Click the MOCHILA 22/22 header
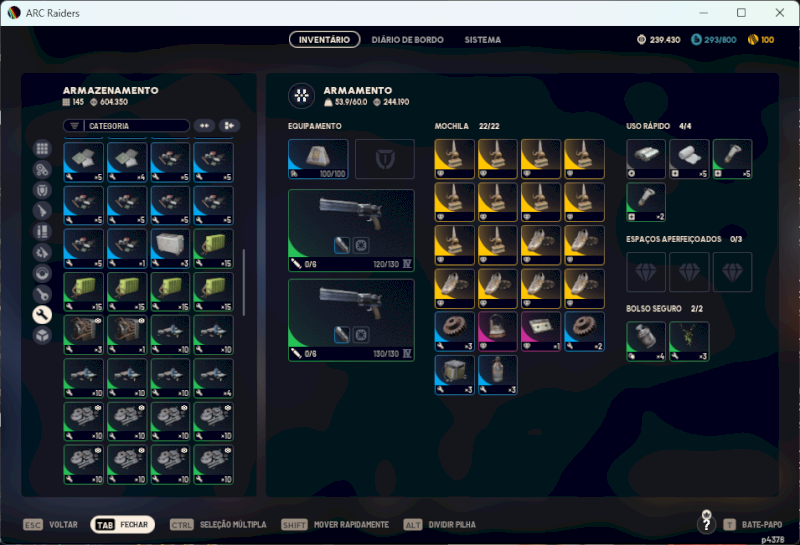This screenshot has height=545, width=800. [x=467, y=126]
